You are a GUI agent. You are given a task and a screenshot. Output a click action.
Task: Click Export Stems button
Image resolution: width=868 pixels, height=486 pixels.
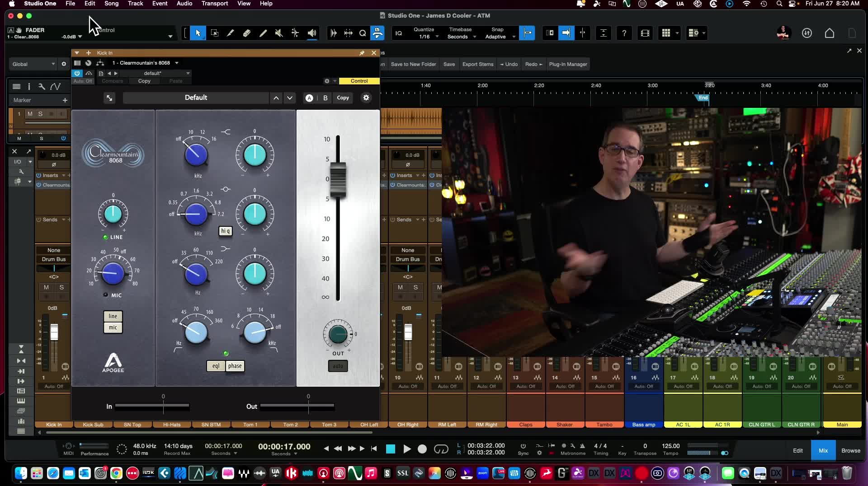click(x=478, y=64)
